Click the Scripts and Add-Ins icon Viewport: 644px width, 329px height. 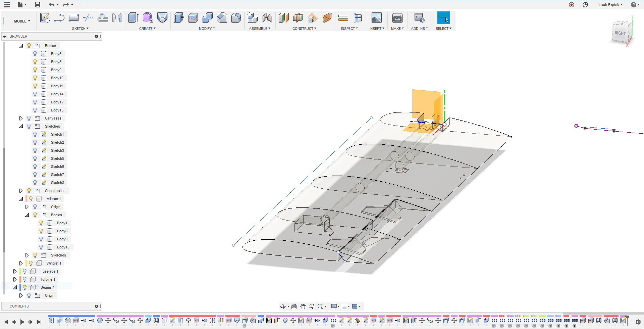tap(419, 18)
